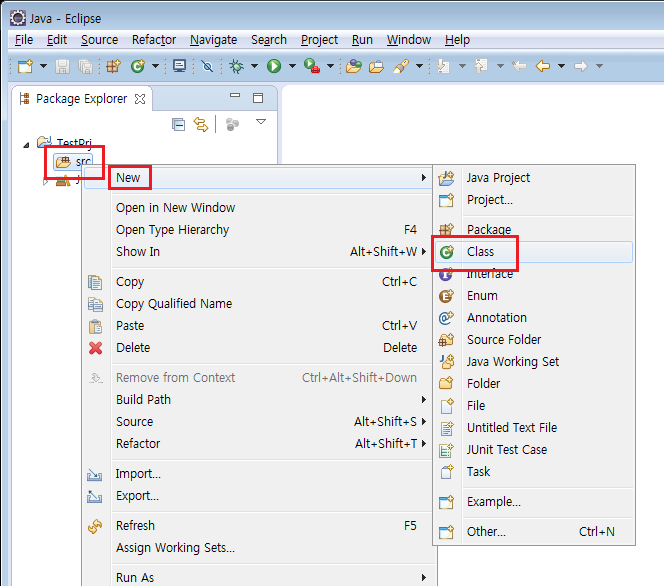Click the Debug bug icon

point(236,66)
